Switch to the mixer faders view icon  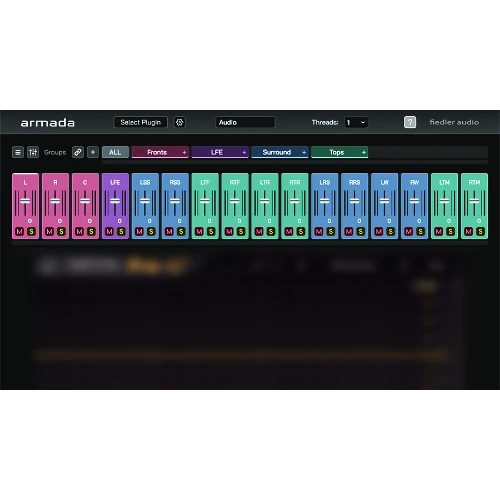[33, 152]
